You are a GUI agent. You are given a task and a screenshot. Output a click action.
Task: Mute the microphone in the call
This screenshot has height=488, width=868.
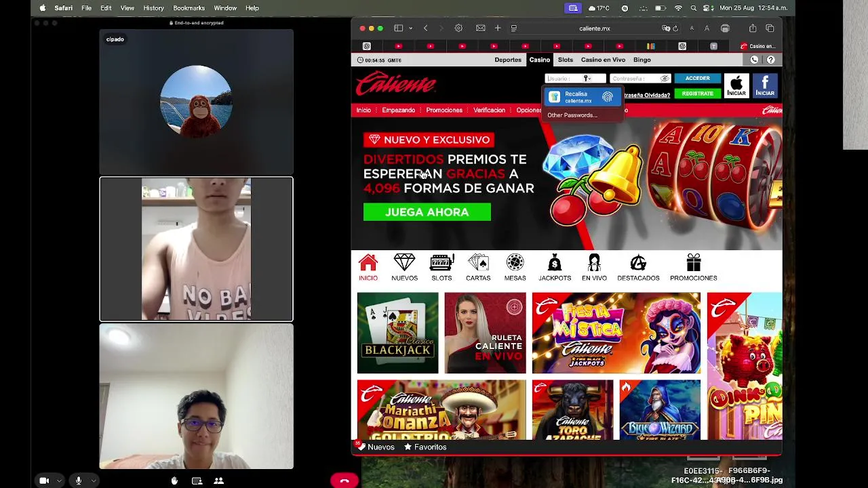[x=79, y=481]
